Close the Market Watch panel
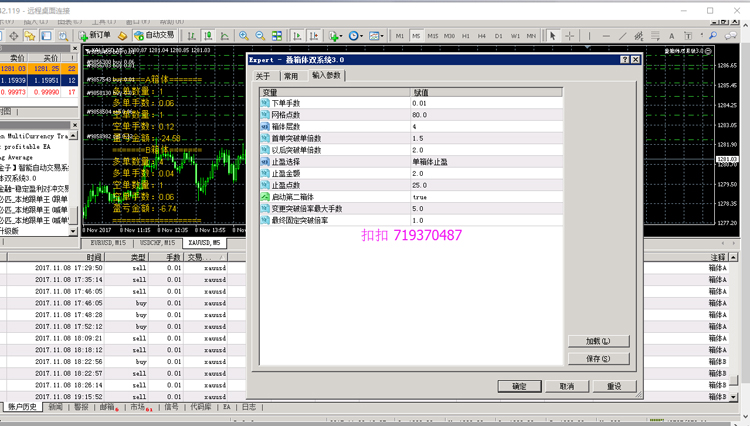 point(75,49)
